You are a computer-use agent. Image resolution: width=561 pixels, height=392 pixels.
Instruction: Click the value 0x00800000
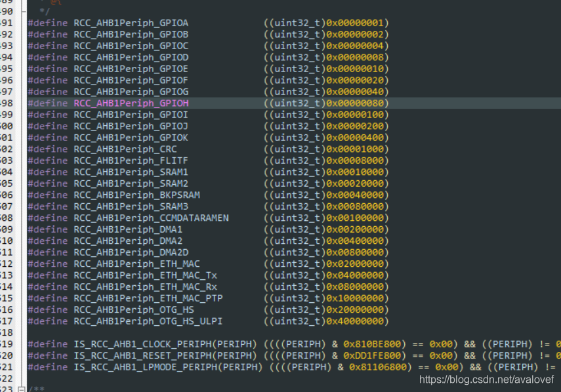(x=355, y=252)
